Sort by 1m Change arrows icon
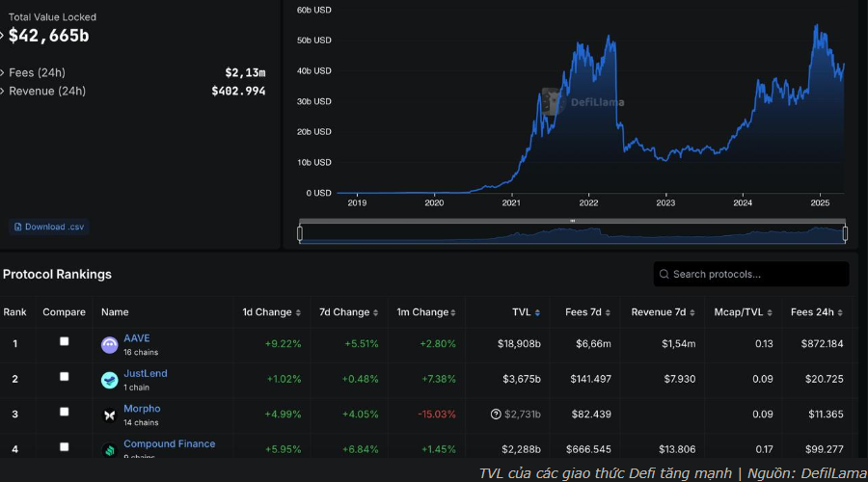This screenshot has width=868, height=482. click(x=453, y=312)
